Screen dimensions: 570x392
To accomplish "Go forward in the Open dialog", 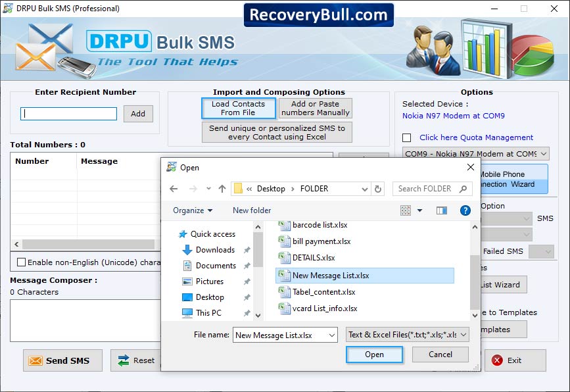I will coord(193,189).
